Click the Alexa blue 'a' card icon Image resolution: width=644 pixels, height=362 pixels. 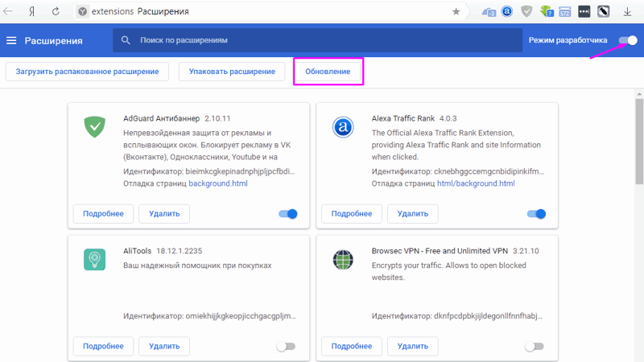pyautogui.click(x=343, y=127)
